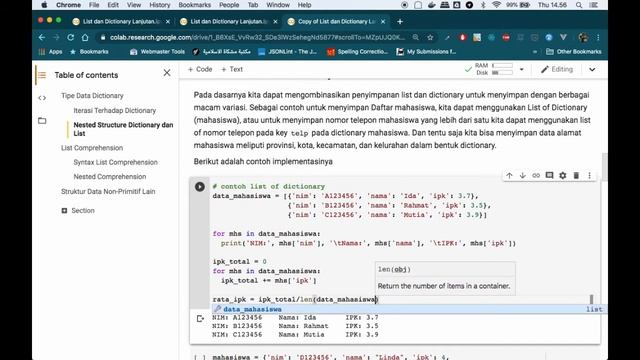Screen dimensions: 640x360
Task: Open macOS Spotlight search
Action: (579, 5)
